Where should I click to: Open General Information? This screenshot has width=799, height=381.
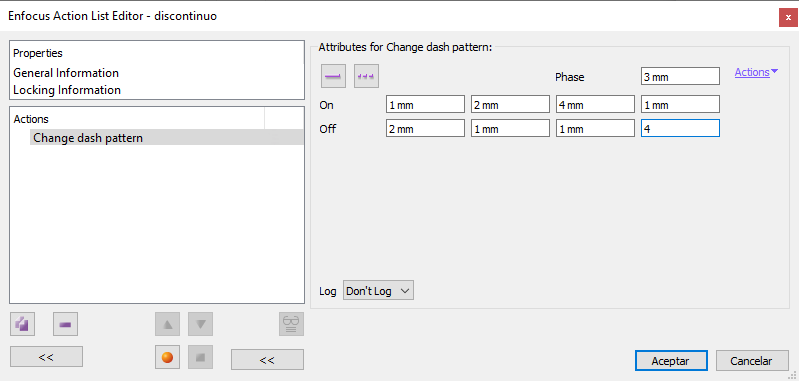[x=66, y=73]
